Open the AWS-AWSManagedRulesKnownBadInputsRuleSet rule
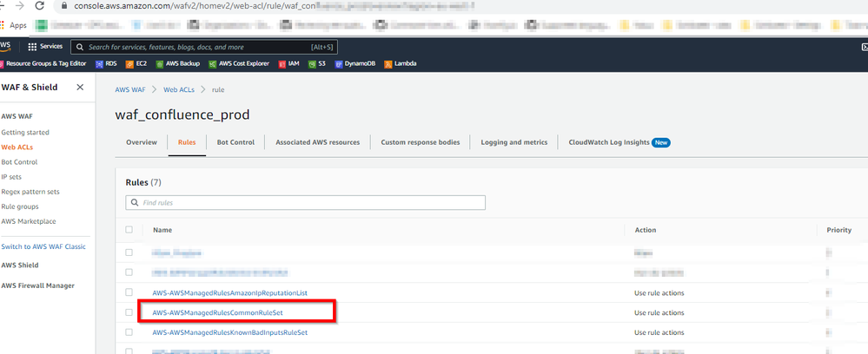 click(229, 333)
